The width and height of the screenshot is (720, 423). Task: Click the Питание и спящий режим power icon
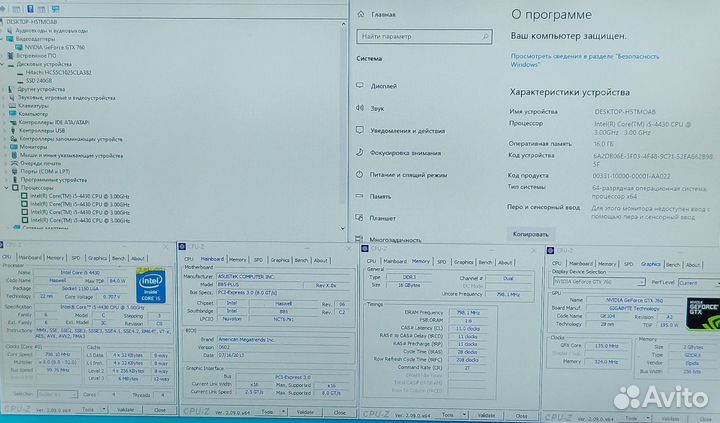360,175
